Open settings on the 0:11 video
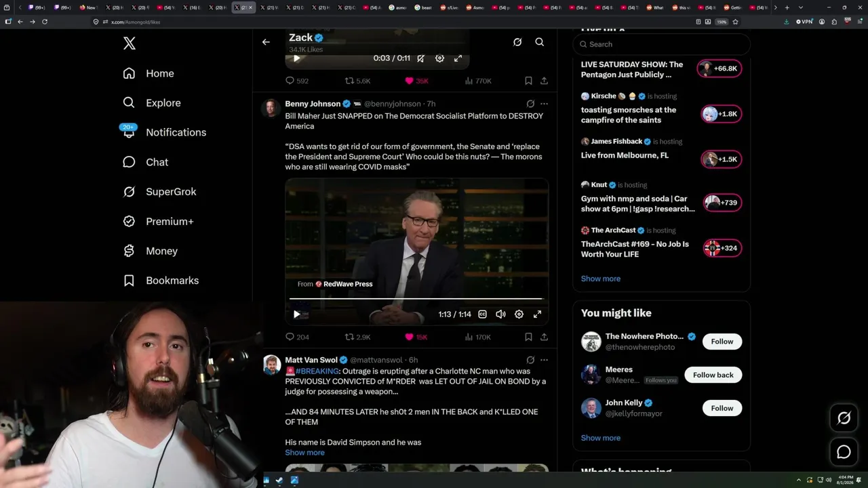 (439, 58)
